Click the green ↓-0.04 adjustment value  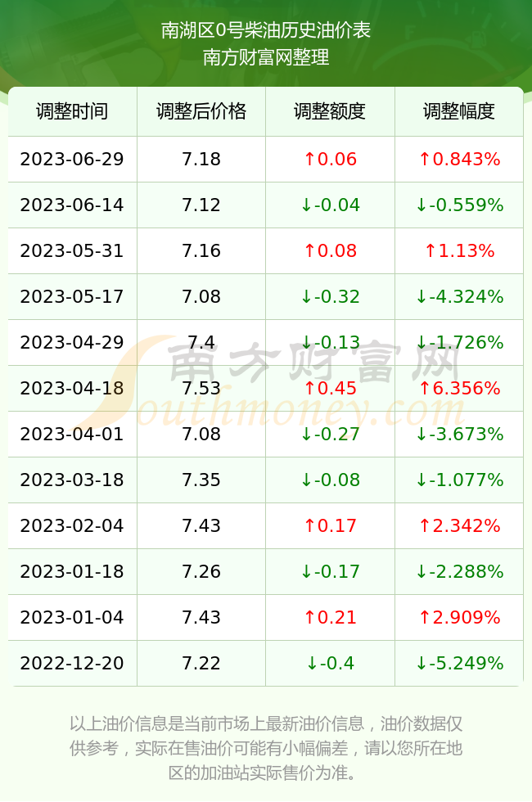(x=330, y=205)
